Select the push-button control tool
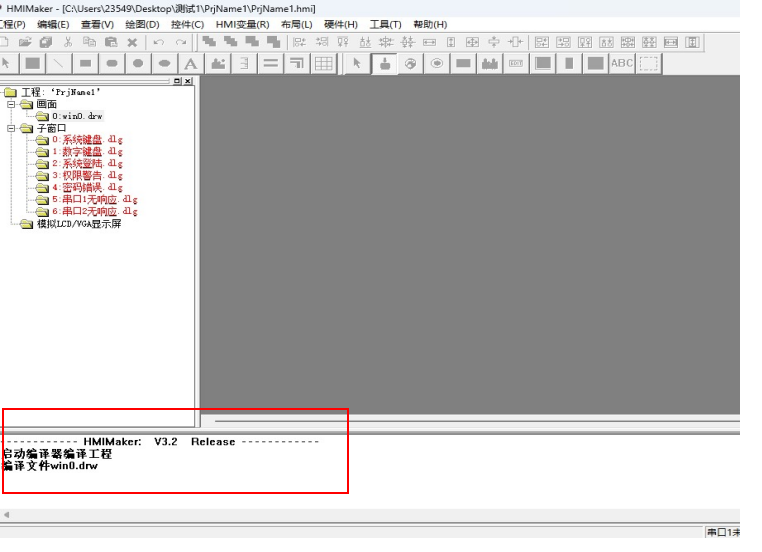This screenshot has width=762, height=552. [x=384, y=63]
